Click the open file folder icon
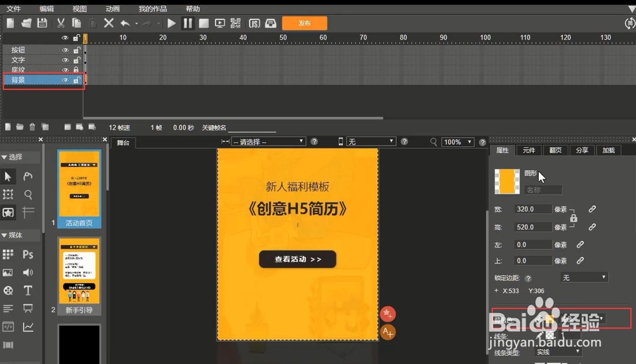636x364 pixels. 26,23
